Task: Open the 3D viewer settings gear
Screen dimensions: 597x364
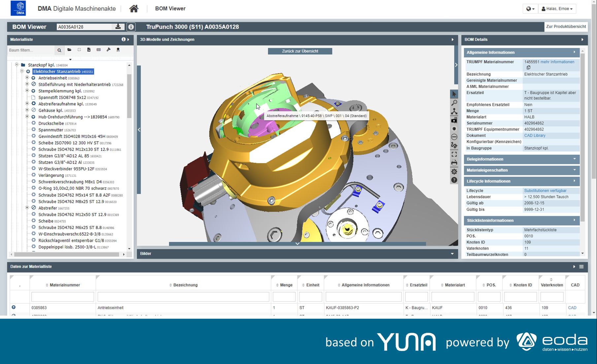Action: point(454,172)
